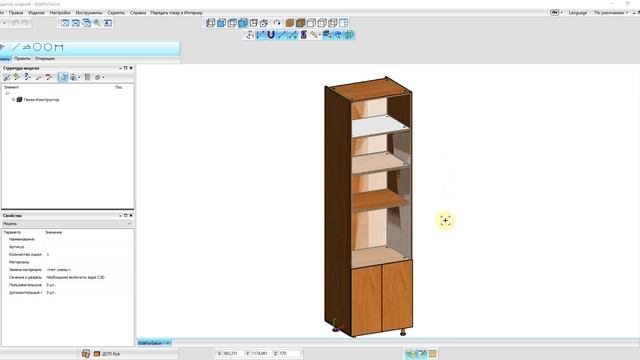
Task: Open the Инструменты menu
Action: [x=89, y=13]
